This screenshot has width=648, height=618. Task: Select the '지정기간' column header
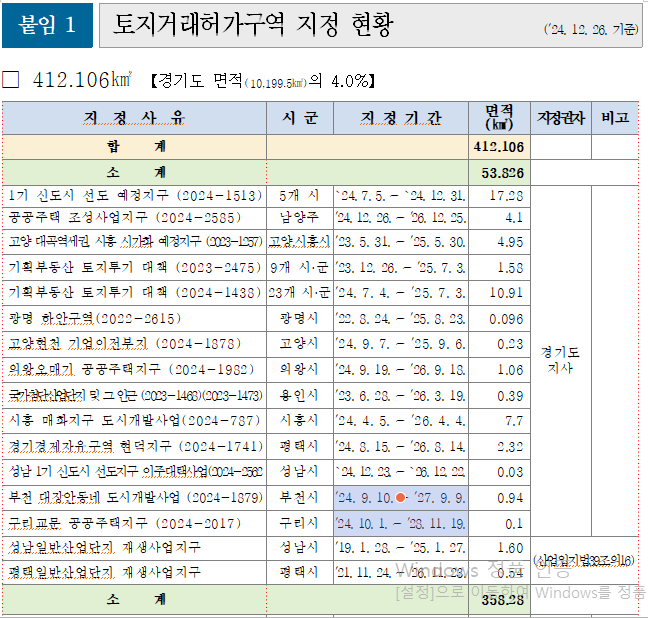click(x=401, y=118)
